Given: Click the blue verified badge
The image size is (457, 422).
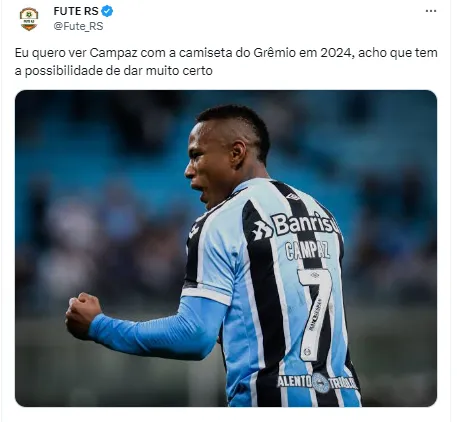Looking at the screenshot, I should coord(107,11).
